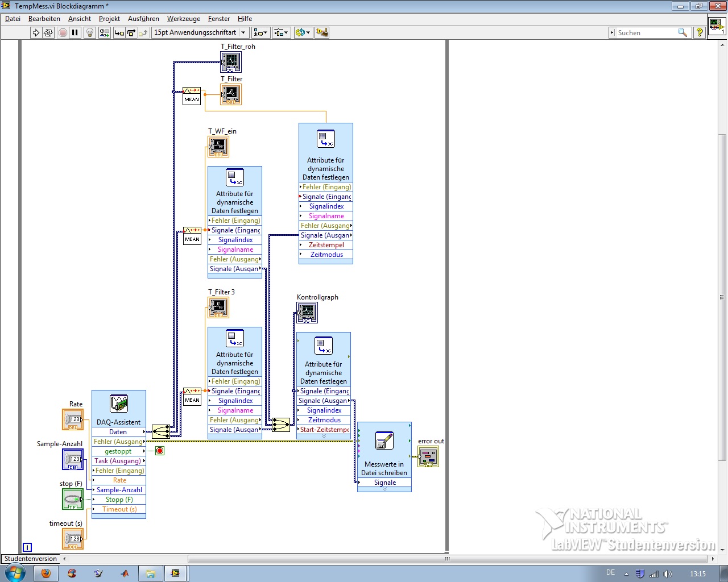The image size is (728, 582).
Task: Open the Datei menu
Action: tap(13, 19)
